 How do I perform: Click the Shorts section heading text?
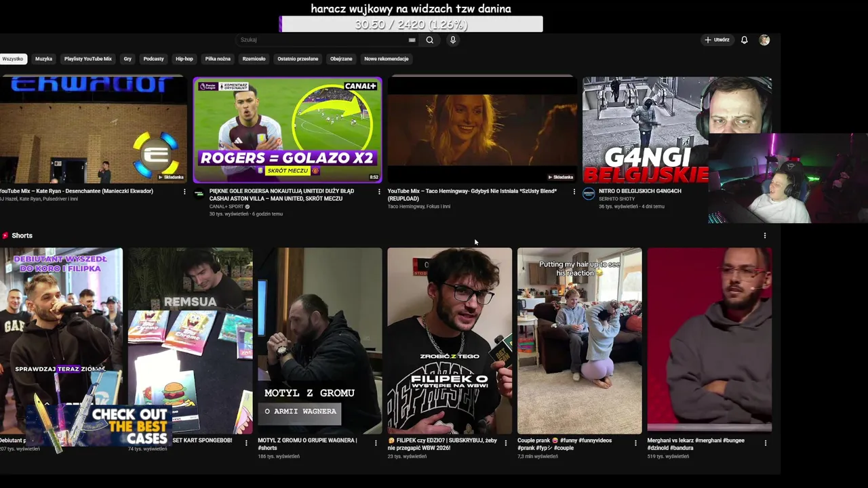(22, 236)
